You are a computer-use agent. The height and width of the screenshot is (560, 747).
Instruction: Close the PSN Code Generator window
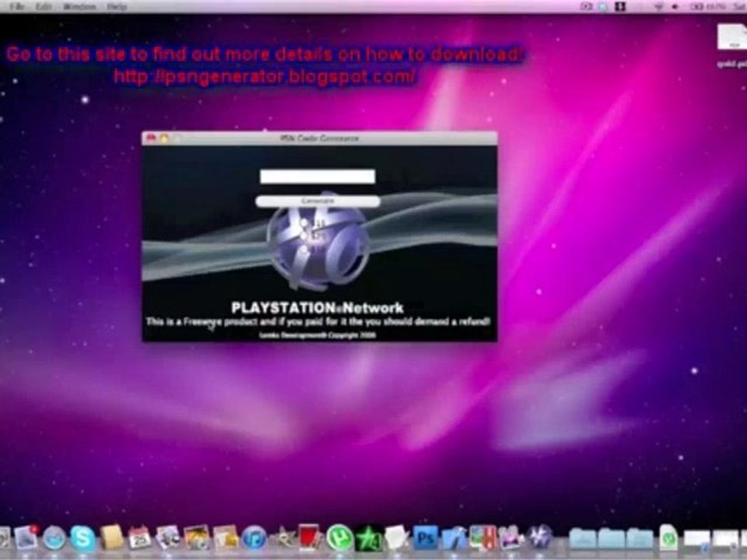click(x=151, y=138)
